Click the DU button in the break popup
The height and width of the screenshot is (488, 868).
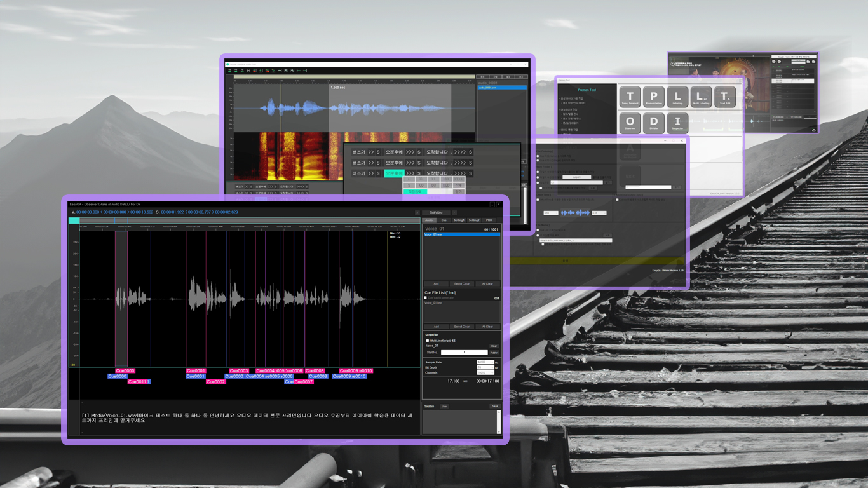click(434, 185)
